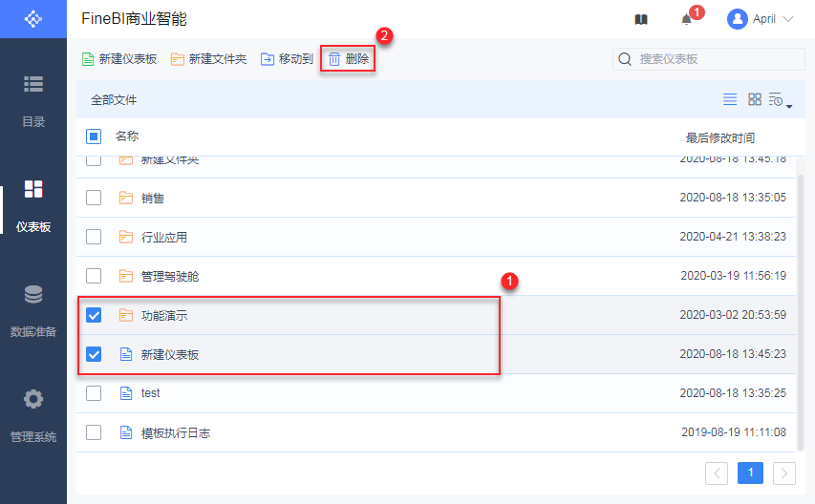815x504 pixels.
Task: Click the 最后修改时间 column header
Action: point(719,138)
